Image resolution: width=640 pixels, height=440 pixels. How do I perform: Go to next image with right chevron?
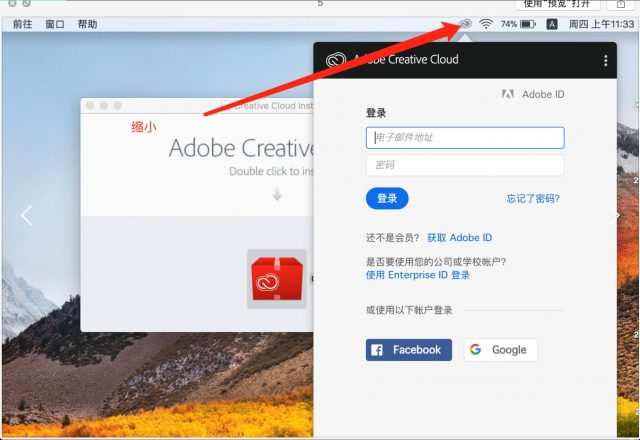(x=614, y=215)
